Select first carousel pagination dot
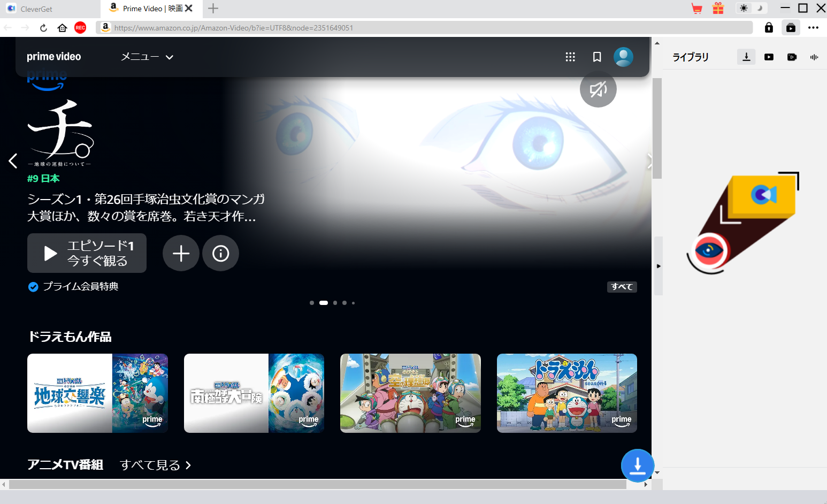 point(312,303)
